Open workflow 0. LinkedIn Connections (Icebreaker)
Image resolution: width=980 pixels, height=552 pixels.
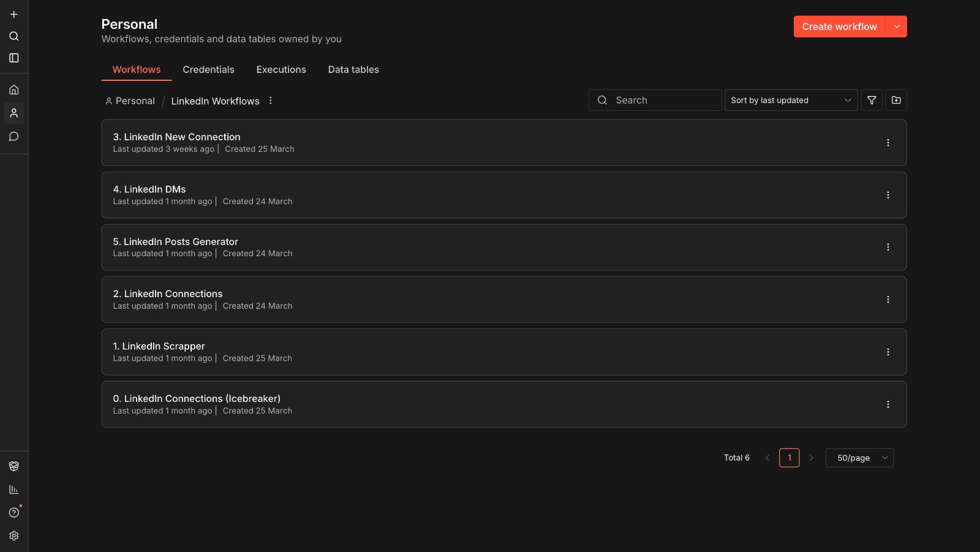pos(503,405)
